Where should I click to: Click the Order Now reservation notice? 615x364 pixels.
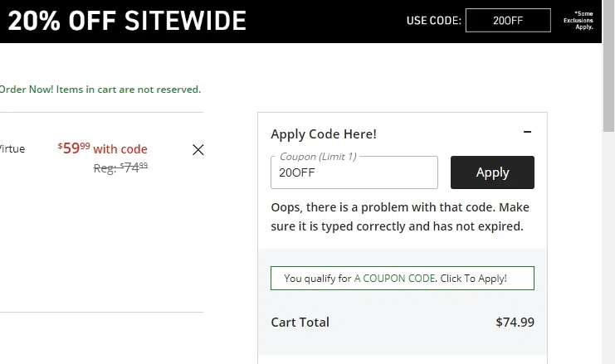(x=100, y=90)
